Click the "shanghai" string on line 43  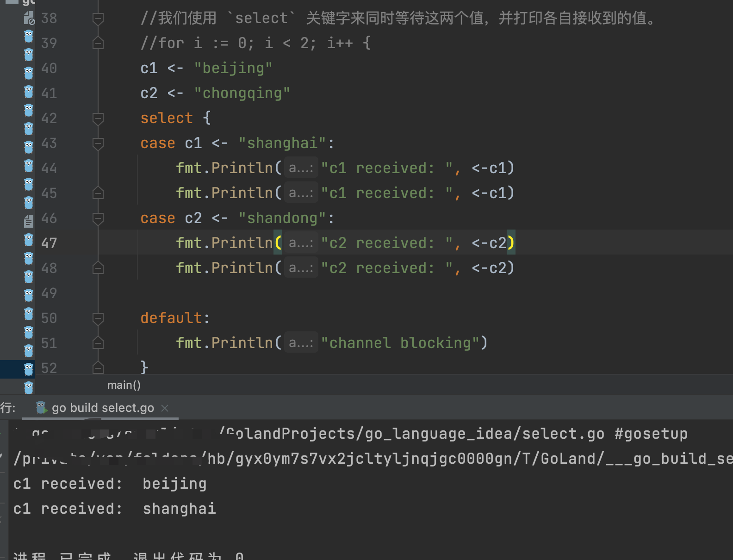282,143
